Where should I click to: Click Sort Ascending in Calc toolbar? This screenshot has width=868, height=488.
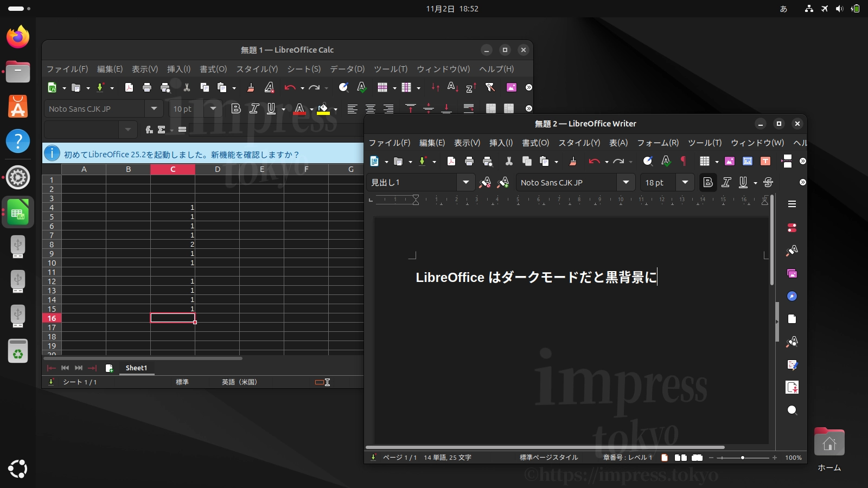[x=453, y=87]
